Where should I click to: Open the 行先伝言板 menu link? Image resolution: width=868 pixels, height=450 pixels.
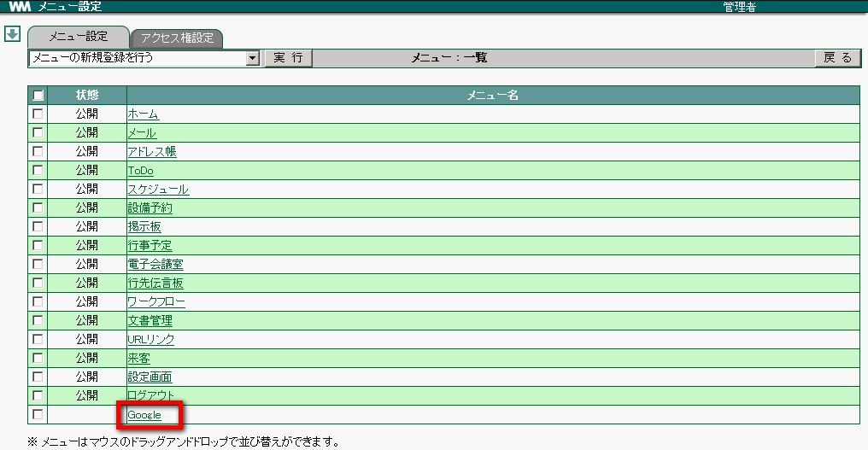[x=155, y=283]
